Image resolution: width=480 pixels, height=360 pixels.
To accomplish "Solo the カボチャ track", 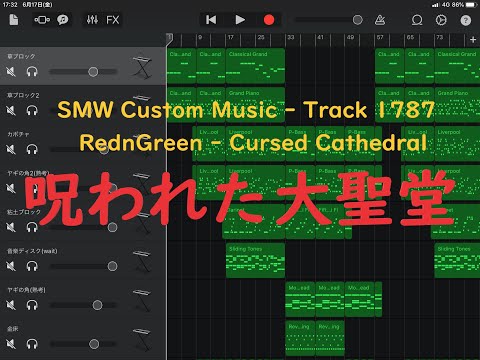I will tap(32, 149).
